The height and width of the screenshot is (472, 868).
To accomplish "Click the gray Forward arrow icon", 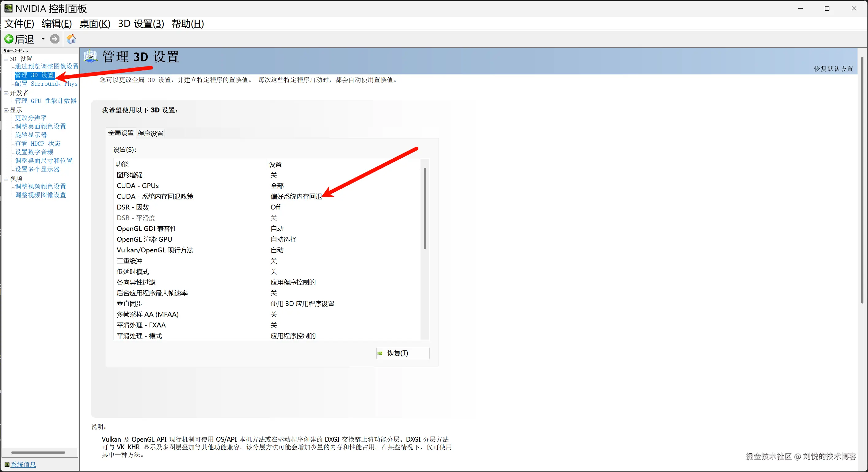I will 55,39.
